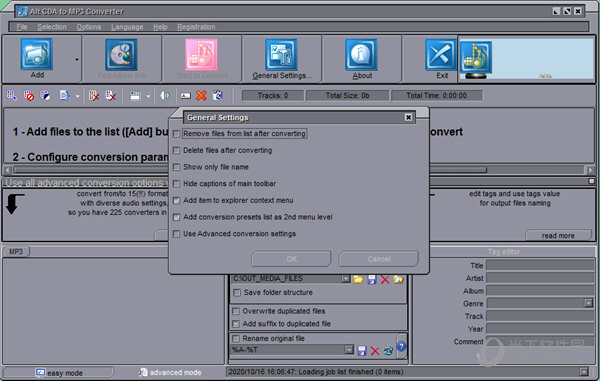Toggle Remove files from list after converting
The width and height of the screenshot is (600, 381).
(x=176, y=134)
